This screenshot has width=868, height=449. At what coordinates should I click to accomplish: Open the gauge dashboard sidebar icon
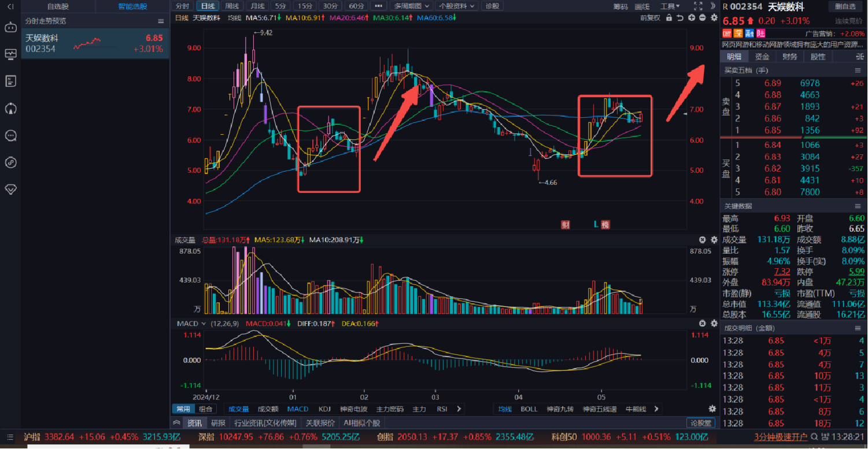pyautogui.click(x=10, y=108)
